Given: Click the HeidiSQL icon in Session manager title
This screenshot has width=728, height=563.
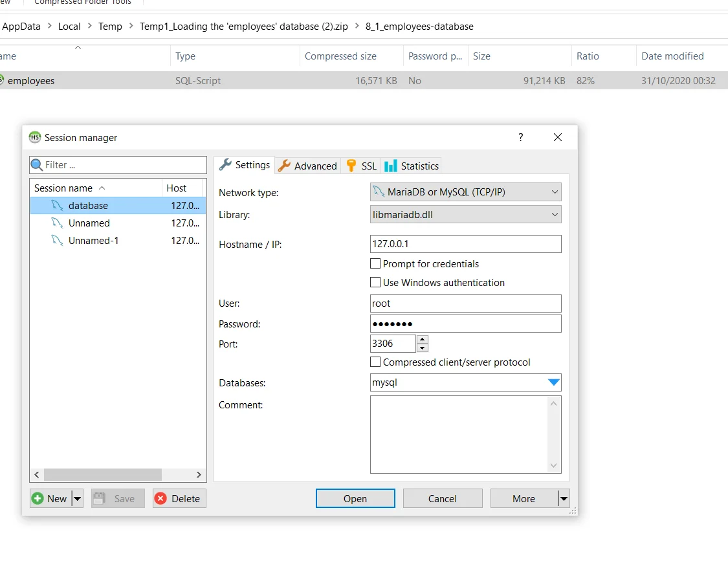Looking at the screenshot, I should click(x=35, y=137).
